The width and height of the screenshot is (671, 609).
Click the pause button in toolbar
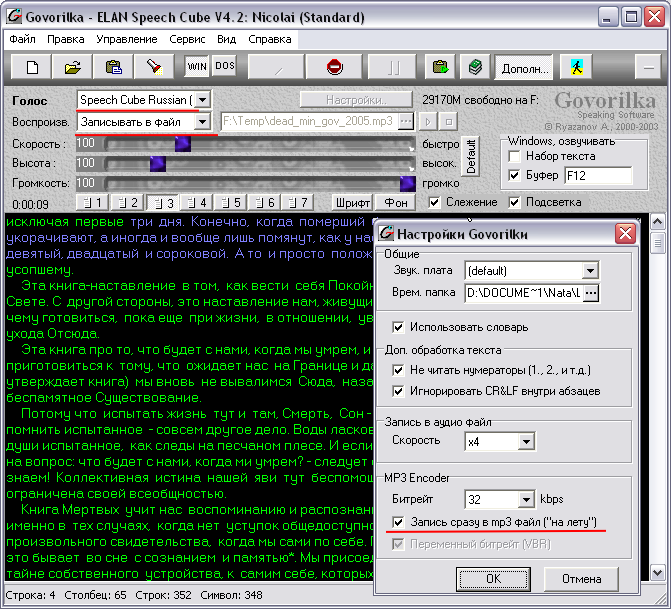(394, 67)
